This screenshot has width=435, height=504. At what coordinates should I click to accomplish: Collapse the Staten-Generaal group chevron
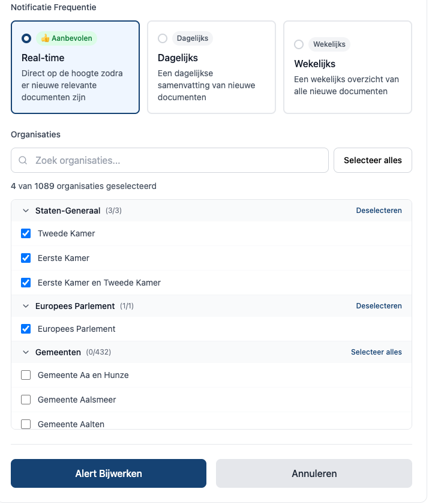(26, 211)
